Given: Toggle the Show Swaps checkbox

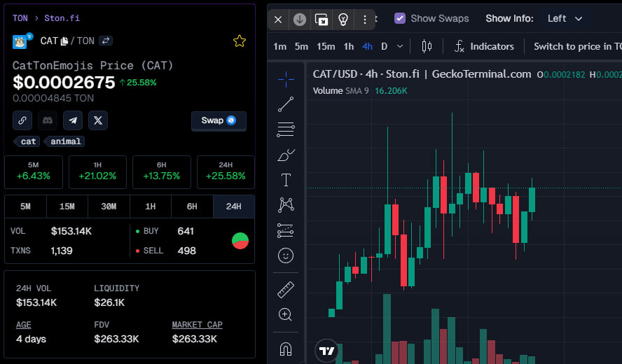Looking at the screenshot, I should 400,18.
